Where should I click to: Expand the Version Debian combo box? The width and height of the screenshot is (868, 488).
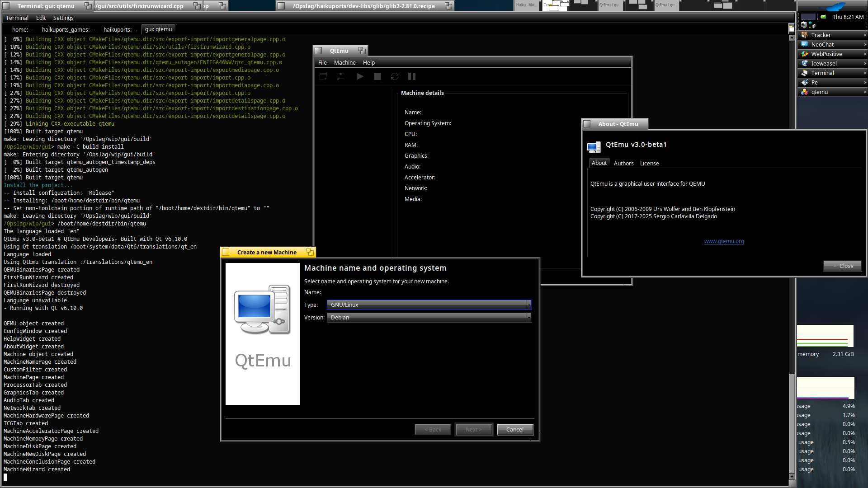point(429,317)
